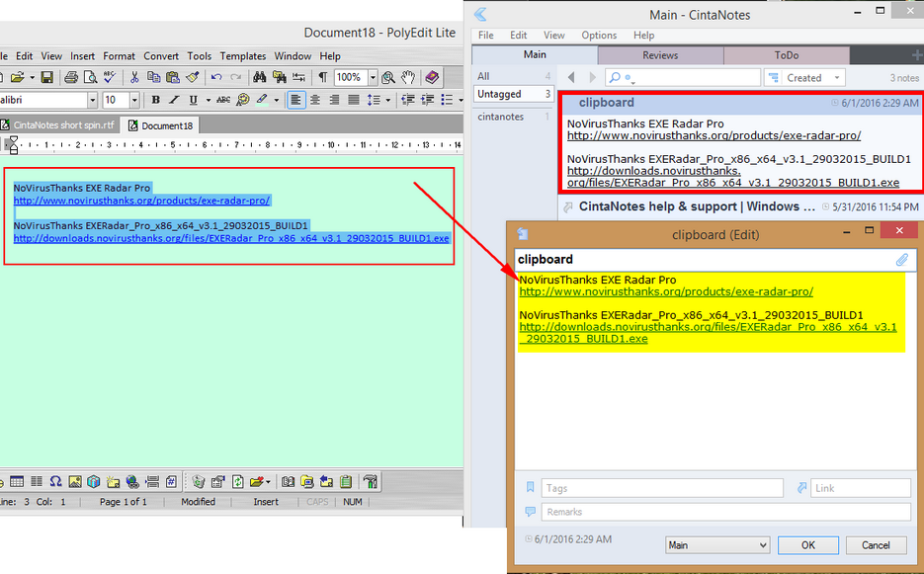Image resolution: width=924 pixels, height=574 pixels.
Task: Open the Options menu in CintaNotes
Action: [x=599, y=36]
